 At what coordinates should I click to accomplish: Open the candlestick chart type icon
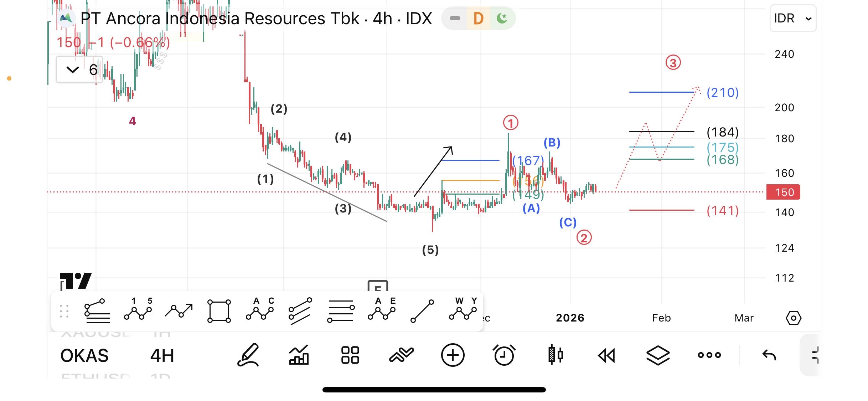[x=556, y=355]
